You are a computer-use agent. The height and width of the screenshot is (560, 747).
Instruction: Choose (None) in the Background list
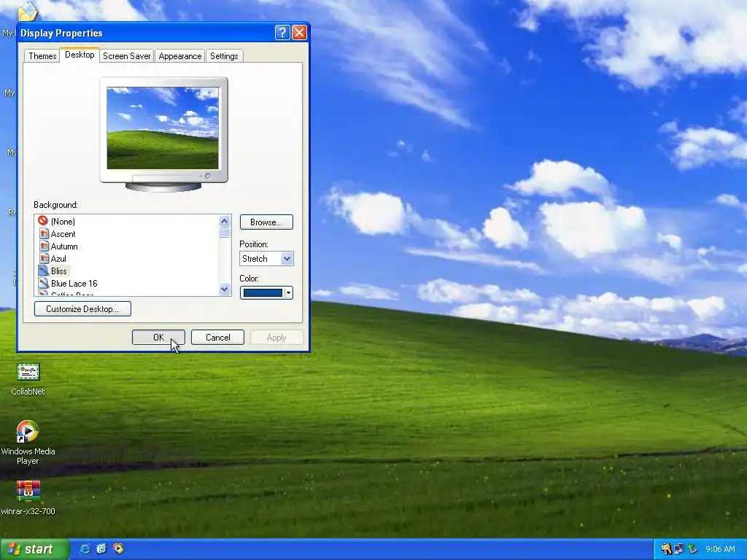point(63,222)
